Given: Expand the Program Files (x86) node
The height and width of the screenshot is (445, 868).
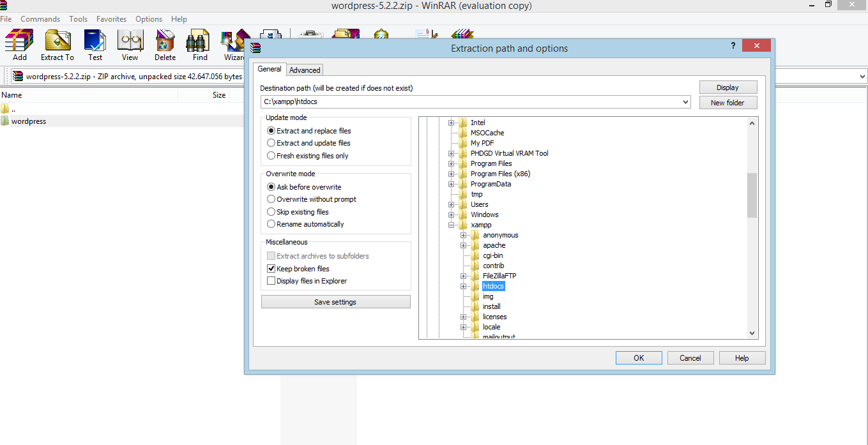Looking at the screenshot, I should pos(451,174).
